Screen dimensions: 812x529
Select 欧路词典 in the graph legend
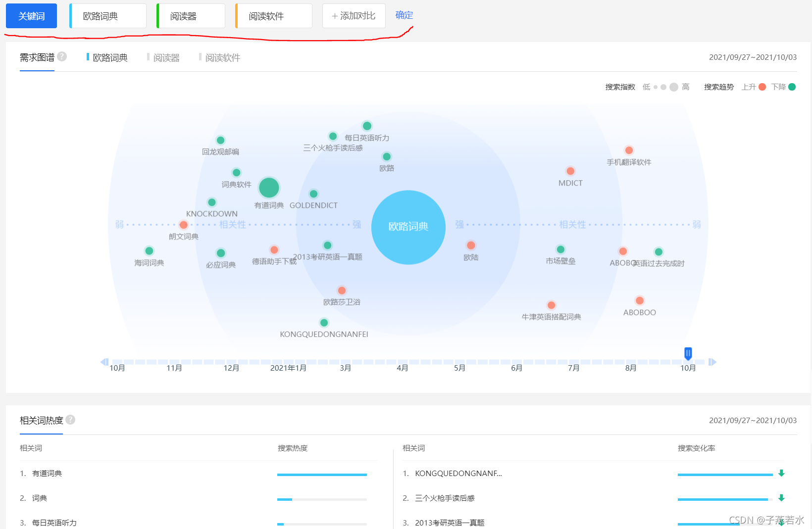[109, 58]
